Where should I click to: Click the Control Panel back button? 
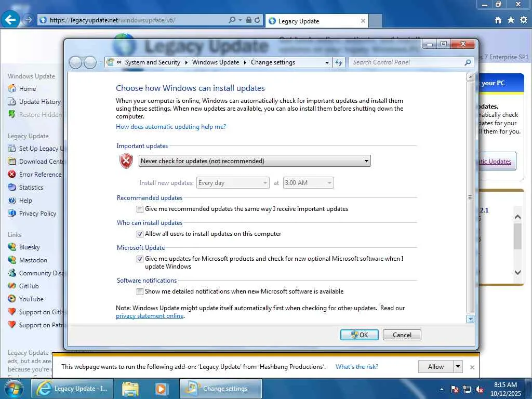point(75,62)
